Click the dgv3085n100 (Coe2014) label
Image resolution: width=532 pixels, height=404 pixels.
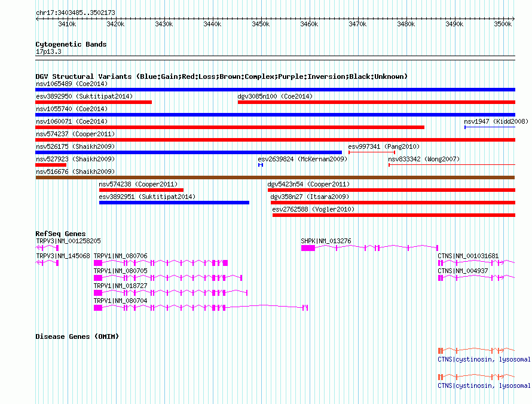point(275,96)
